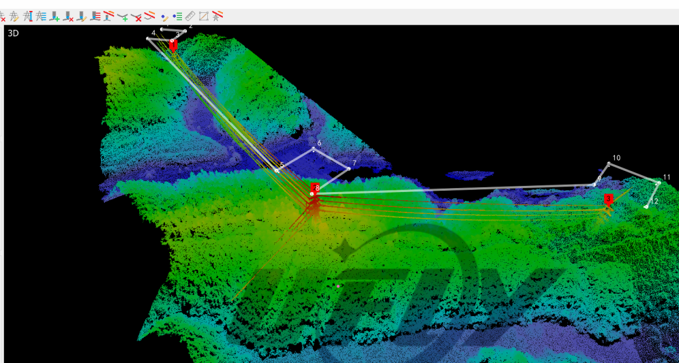
Task: Choose the delete pole tool with red X
Action: tap(68, 16)
